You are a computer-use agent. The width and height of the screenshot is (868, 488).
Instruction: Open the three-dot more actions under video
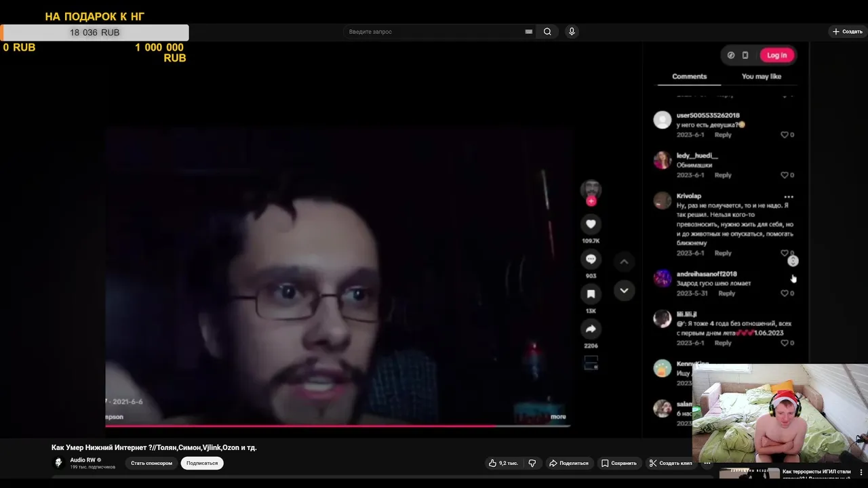tap(707, 463)
